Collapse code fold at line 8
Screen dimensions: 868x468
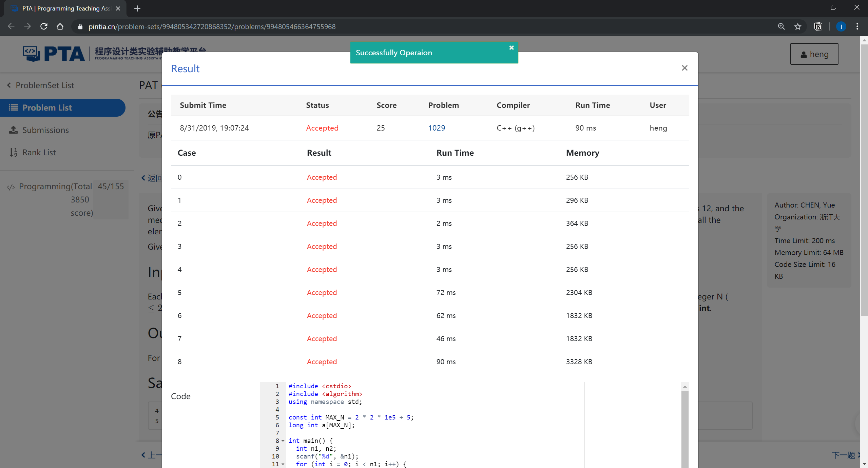[x=283, y=441]
